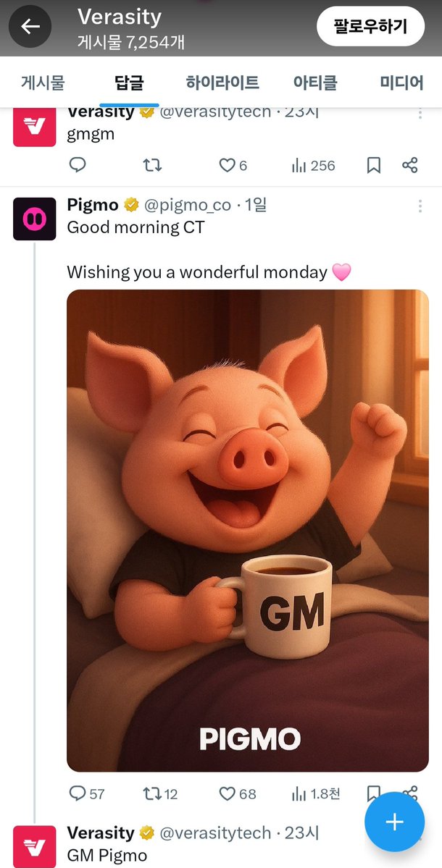Go back using the arrow icon
The height and width of the screenshot is (868, 442).
30,27
